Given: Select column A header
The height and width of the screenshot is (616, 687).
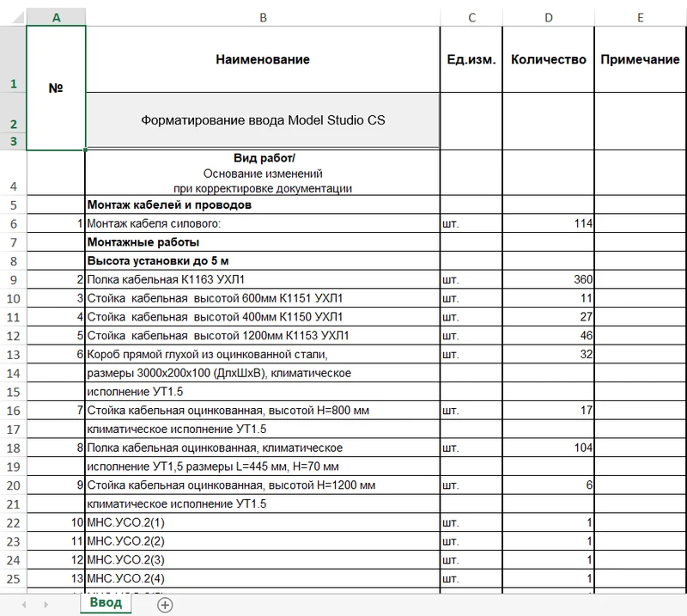Looking at the screenshot, I should tap(56, 16).
